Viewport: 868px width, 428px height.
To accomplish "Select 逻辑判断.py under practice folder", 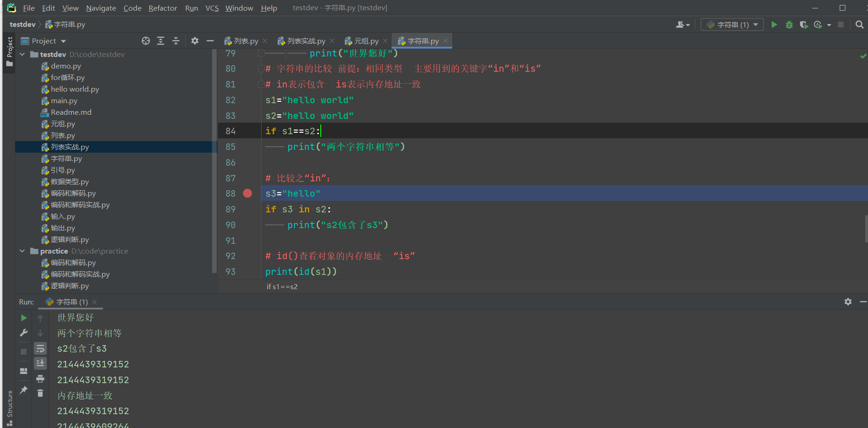I will 69,285.
